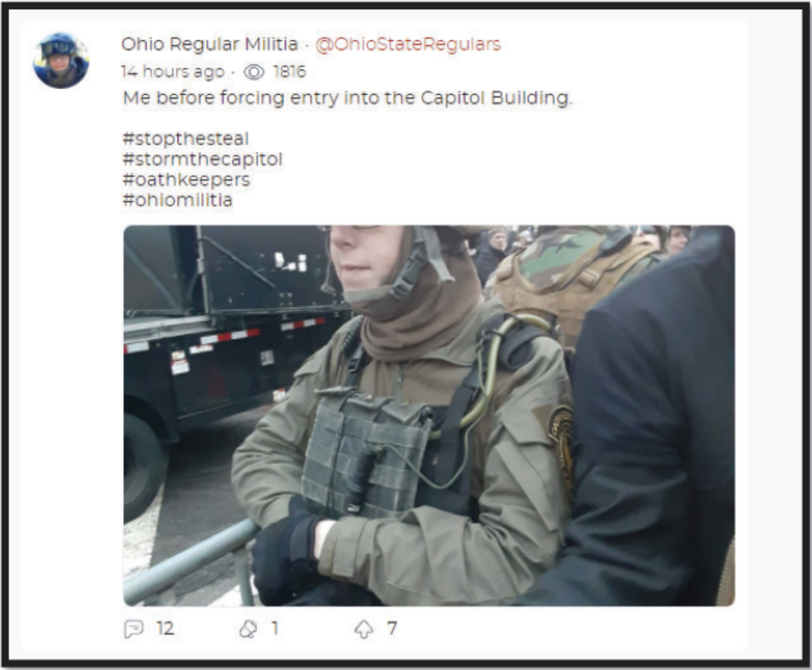Open the @OhioStateRegulars handle link

[x=408, y=44]
